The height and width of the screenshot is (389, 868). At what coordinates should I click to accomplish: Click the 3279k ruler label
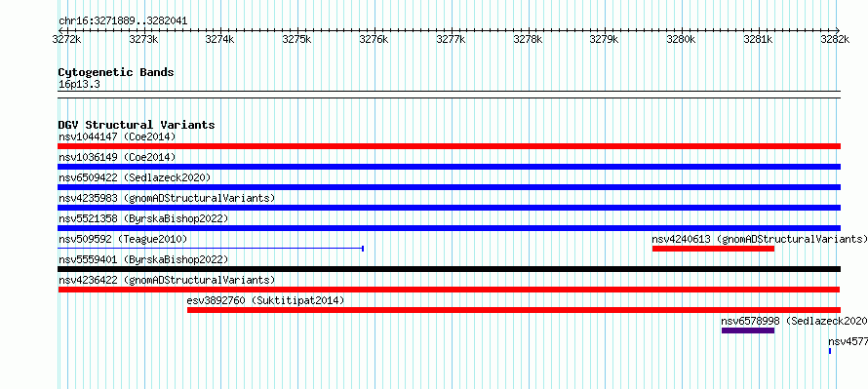[605, 39]
